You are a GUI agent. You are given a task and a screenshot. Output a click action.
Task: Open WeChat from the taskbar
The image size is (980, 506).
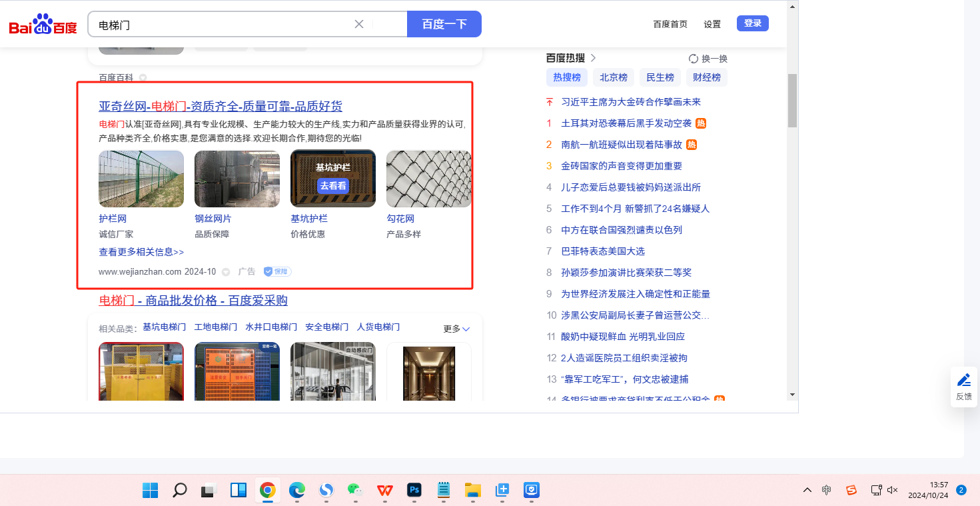pos(355,491)
